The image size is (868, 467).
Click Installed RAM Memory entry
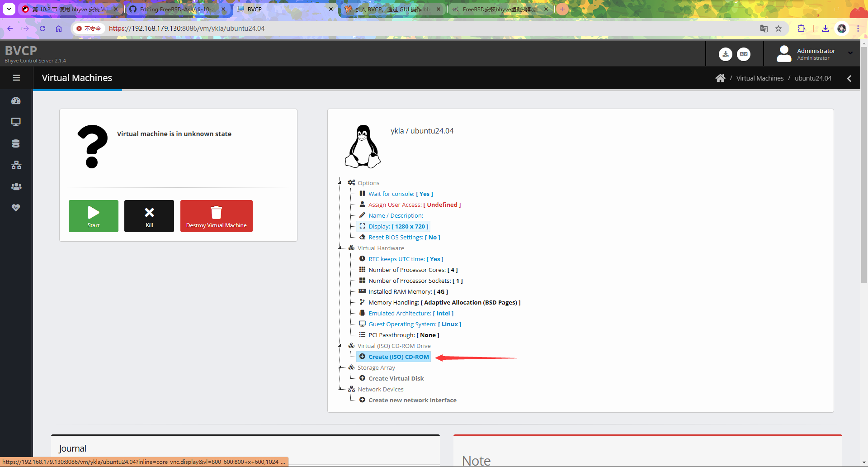408,291
